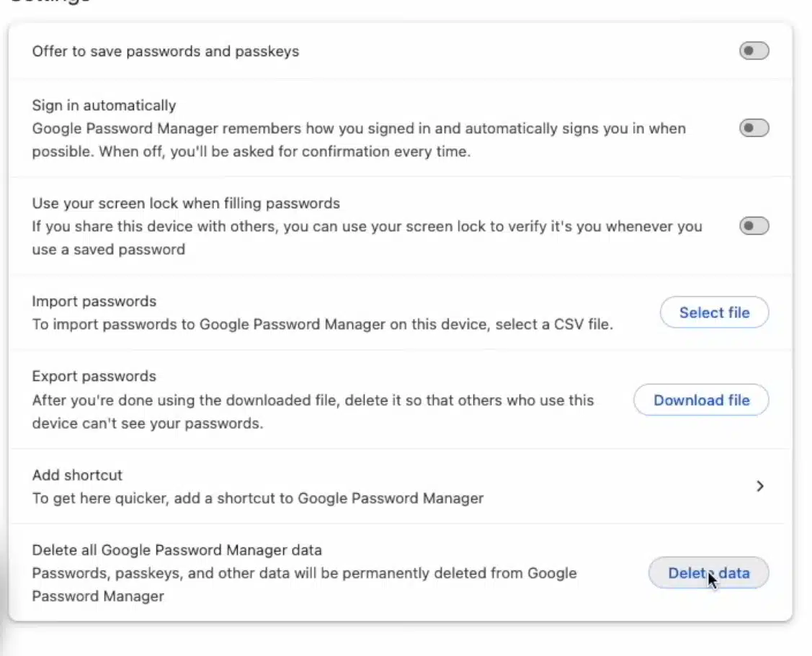Select the Import passwords settings row

[288, 313]
